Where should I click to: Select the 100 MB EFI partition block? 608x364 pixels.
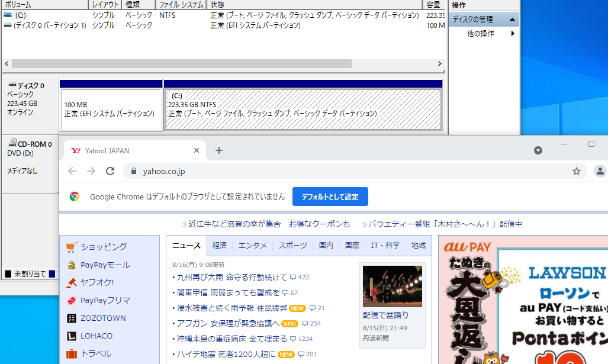tap(111, 109)
